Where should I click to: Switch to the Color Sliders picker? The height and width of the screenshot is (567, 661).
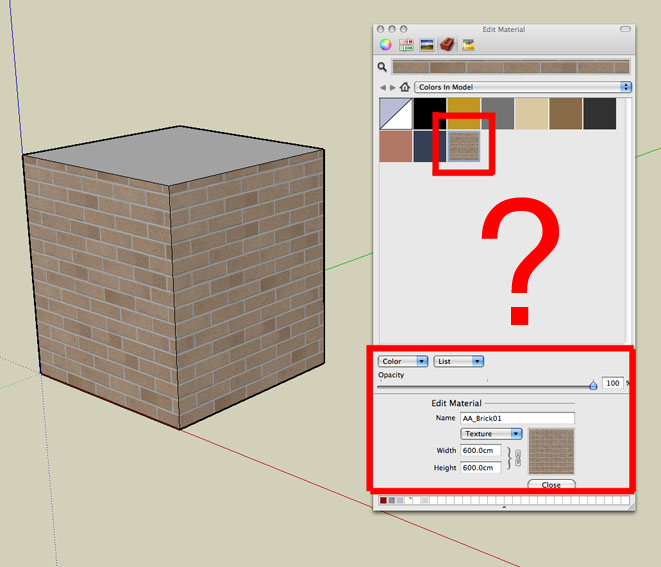coord(406,45)
